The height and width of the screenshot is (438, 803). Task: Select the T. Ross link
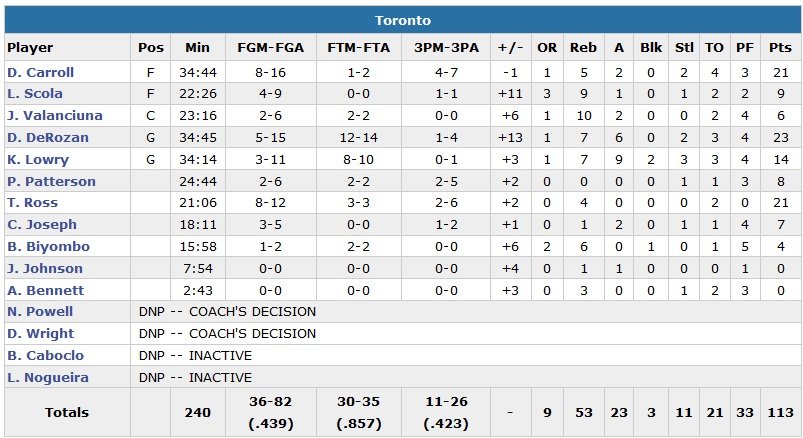pyautogui.click(x=32, y=204)
